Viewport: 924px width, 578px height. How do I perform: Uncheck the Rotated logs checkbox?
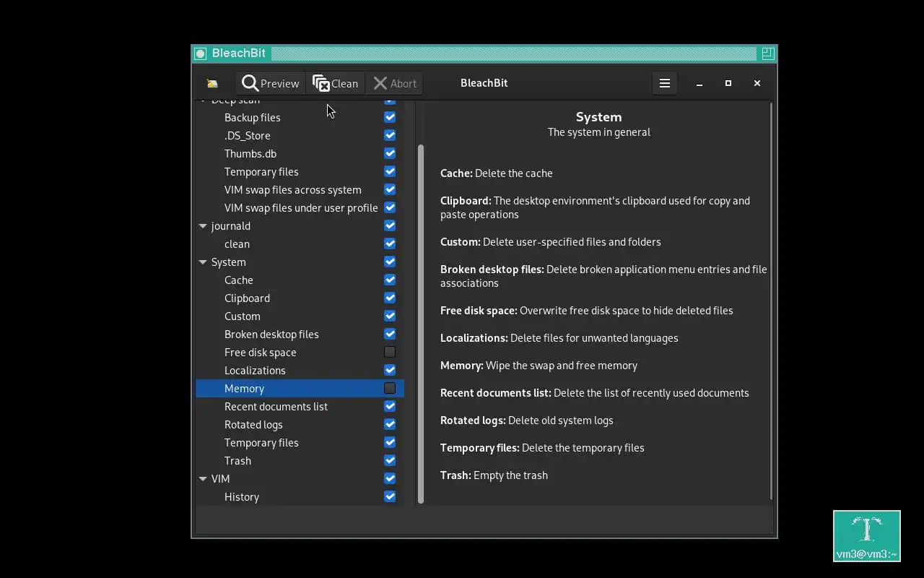pyautogui.click(x=390, y=424)
